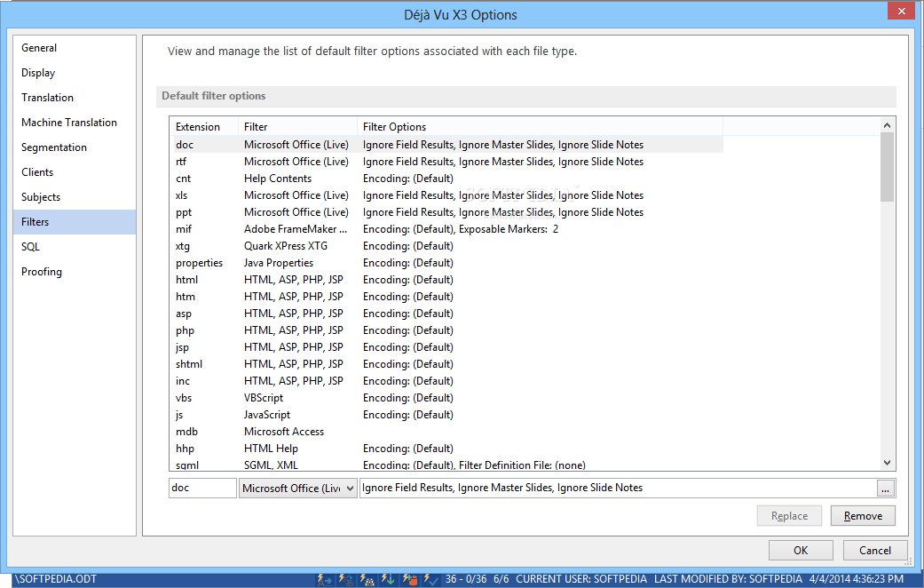924x588 pixels.
Task: Open the SQL options page
Action: [x=75, y=247]
